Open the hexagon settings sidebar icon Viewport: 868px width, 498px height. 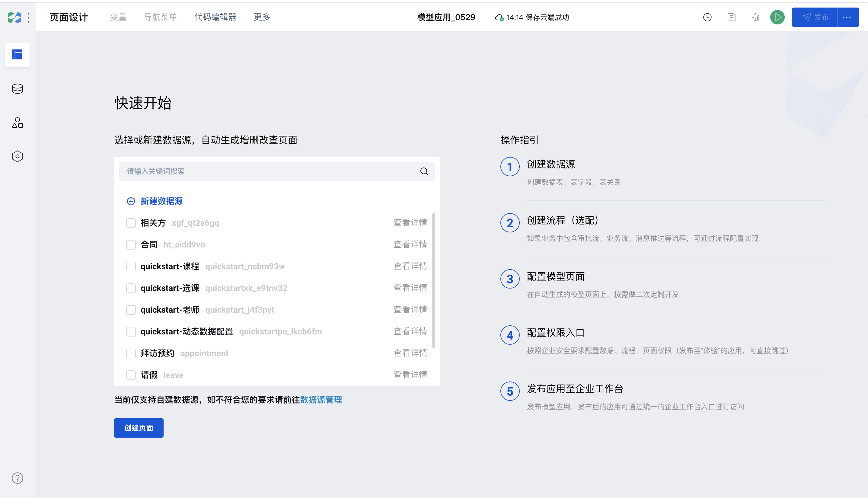[x=18, y=156]
